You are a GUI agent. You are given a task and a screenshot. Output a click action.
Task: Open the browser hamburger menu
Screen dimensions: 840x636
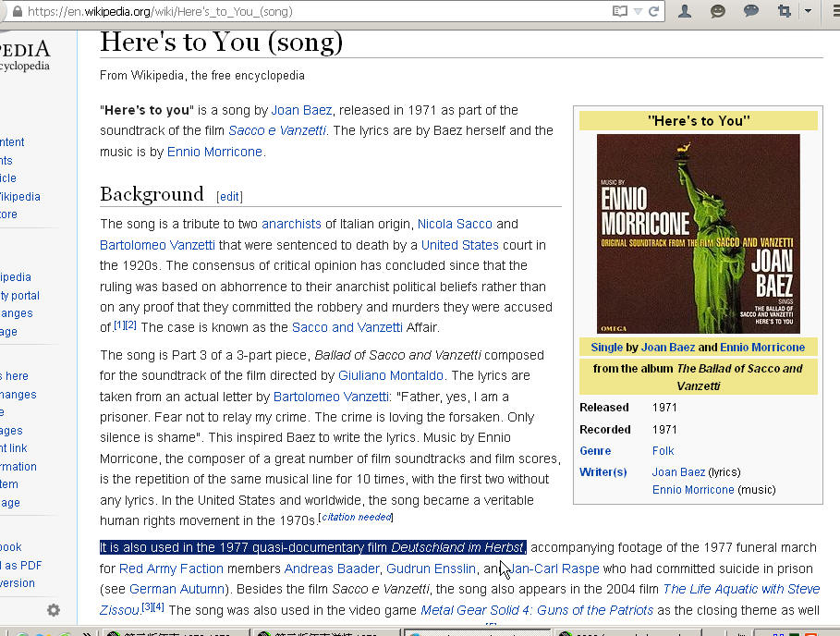coord(835,11)
